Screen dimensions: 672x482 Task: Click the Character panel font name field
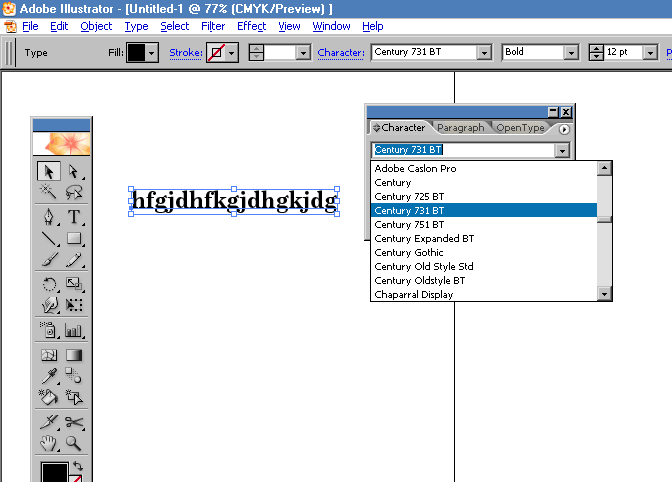click(x=463, y=150)
